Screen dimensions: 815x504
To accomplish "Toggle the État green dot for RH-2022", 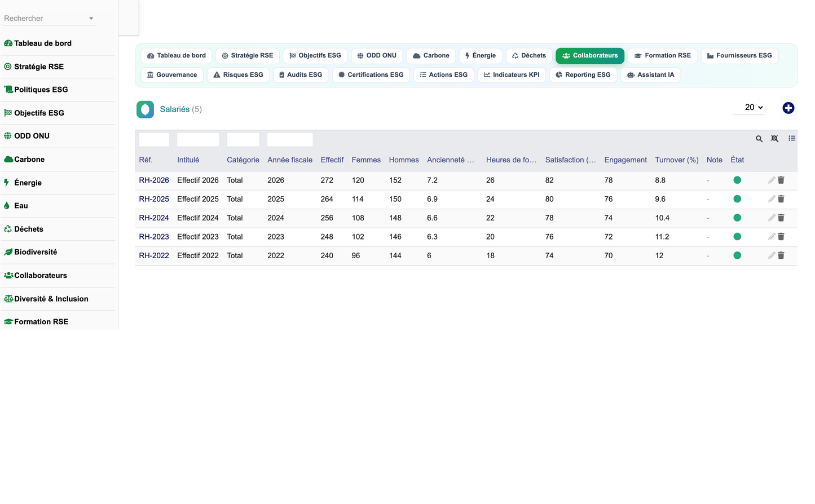I will [x=737, y=255].
